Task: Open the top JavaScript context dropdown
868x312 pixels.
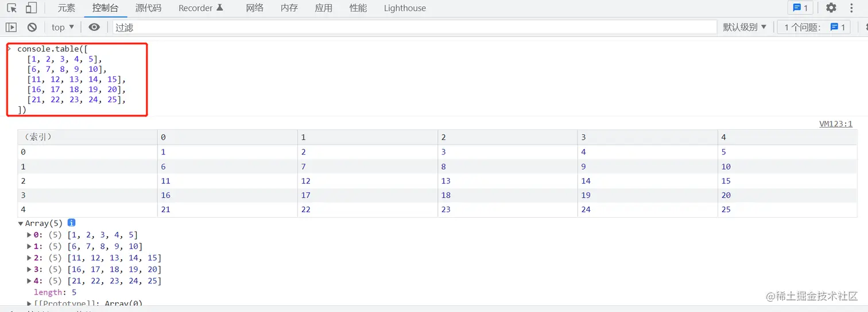Action: (x=63, y=27)
